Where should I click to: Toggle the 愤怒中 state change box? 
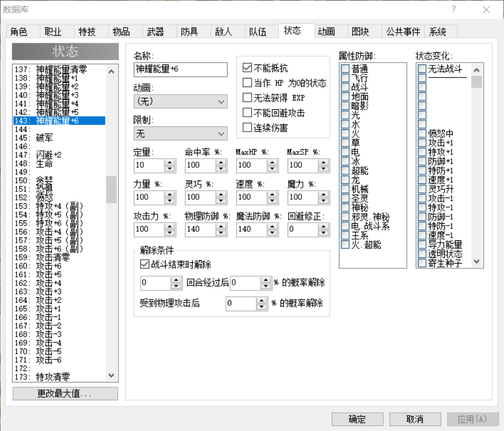tap(422, 133)
